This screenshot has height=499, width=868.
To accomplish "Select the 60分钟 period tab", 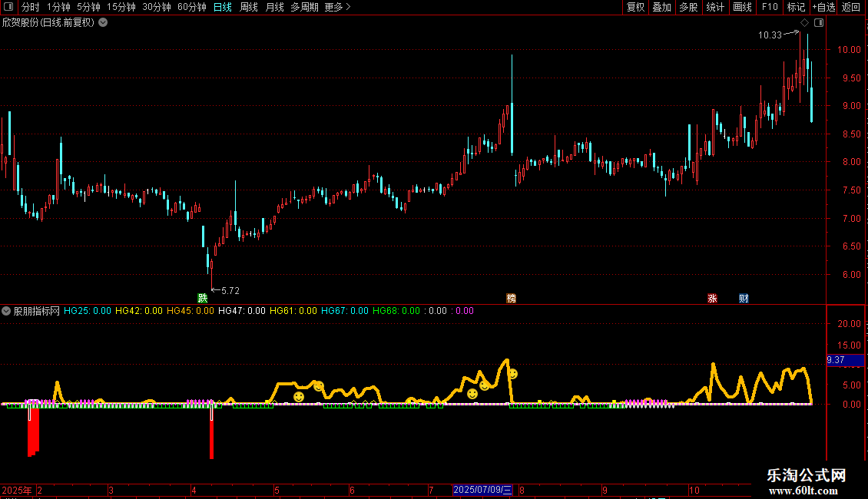I will pyautogui.click(x=192, y=7).
